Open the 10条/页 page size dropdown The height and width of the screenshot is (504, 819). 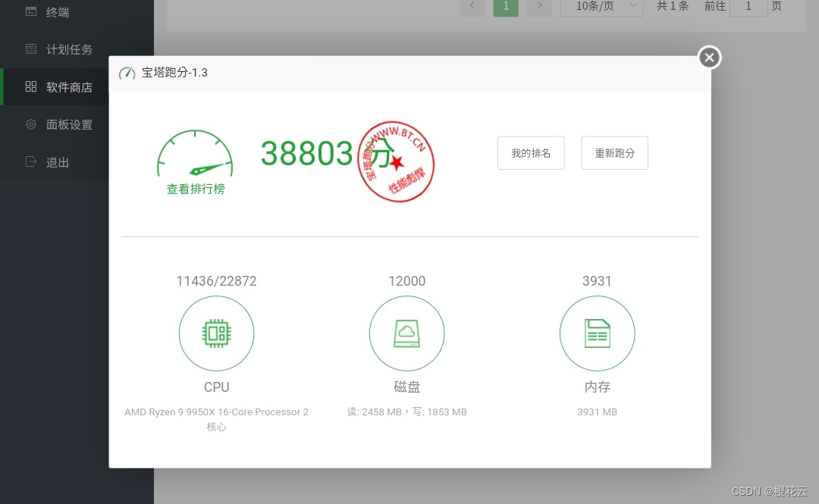(x=601, y=6)
